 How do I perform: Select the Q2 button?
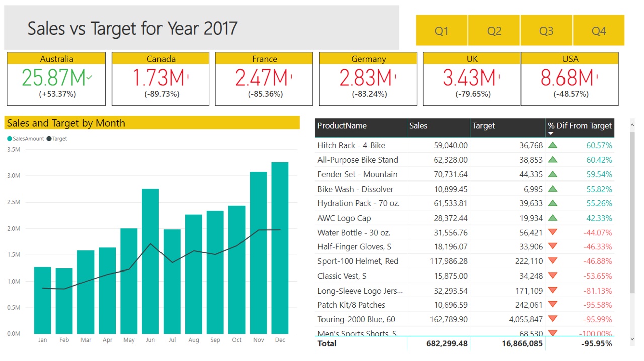pyautogui.click(x=494, y=31)
